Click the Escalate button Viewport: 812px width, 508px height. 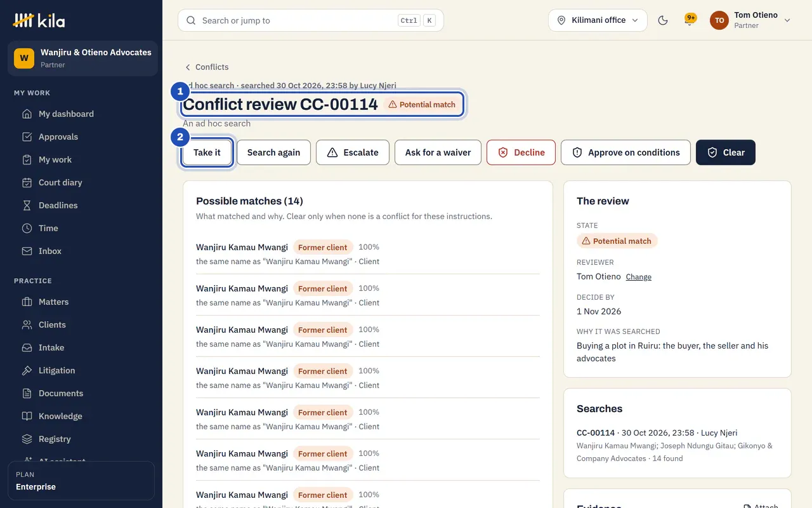(x=353, y=152)
